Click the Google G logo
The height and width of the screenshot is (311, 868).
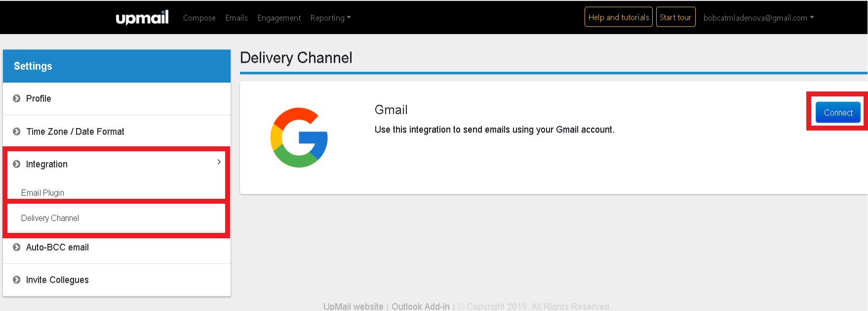(x=299, y=137)
